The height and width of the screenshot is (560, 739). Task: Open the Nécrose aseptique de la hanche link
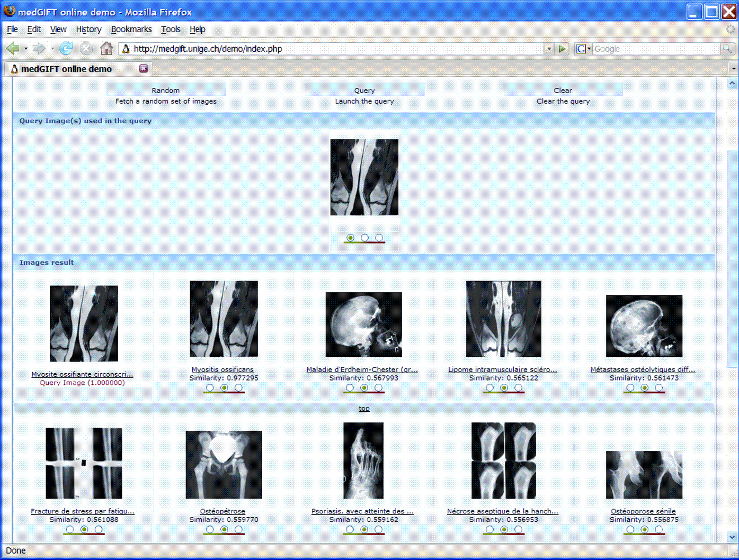click(503, 511)
